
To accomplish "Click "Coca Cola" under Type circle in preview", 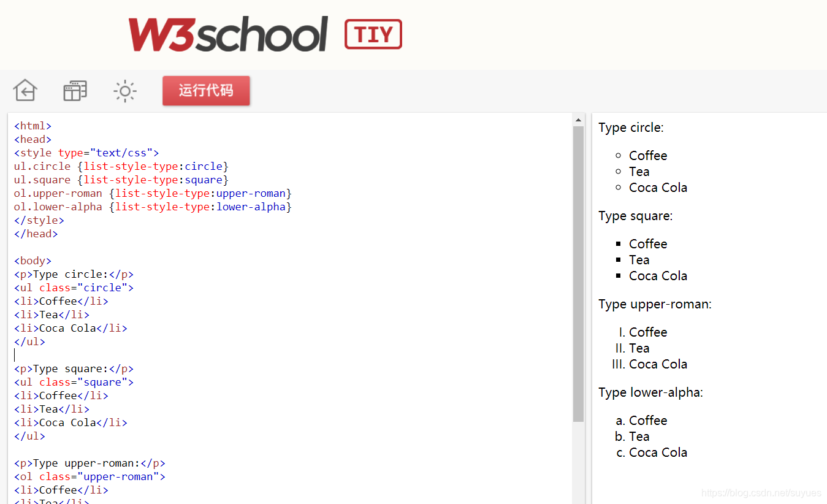I will coord(658,188).
